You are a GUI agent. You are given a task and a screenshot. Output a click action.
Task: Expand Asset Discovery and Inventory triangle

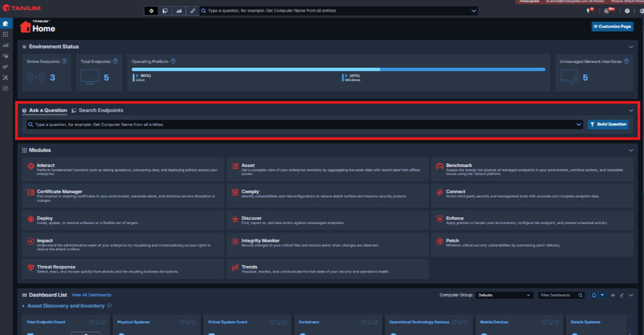click(23, 306)
